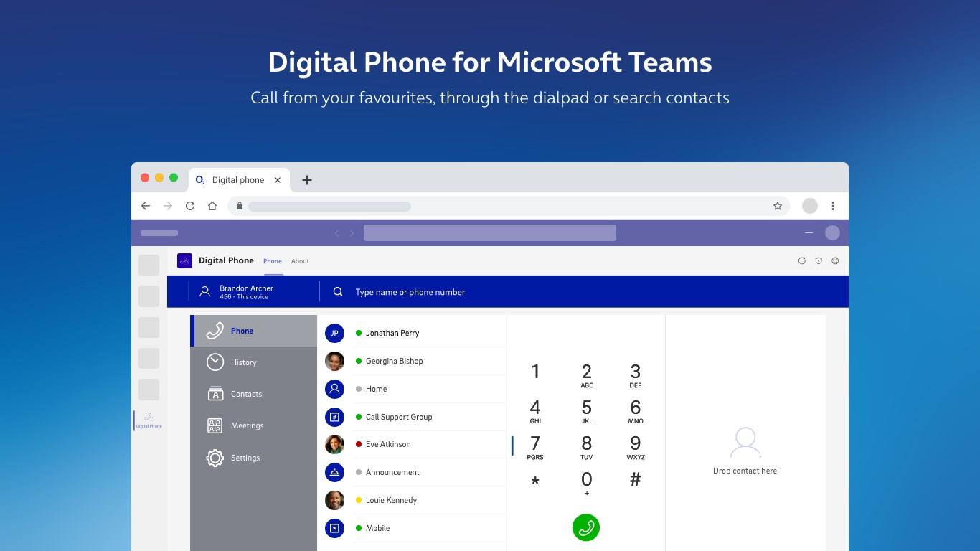Viewport: 980px width, 551px height.
Task: Dial digit 6 MNO on dialpad
Action: 636,411
